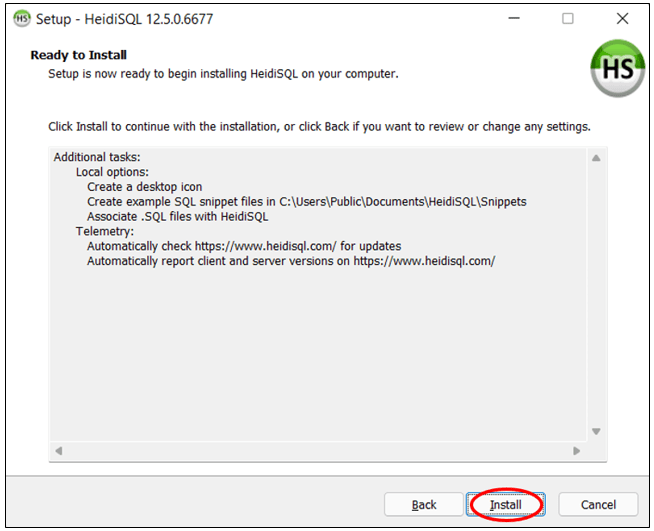Click the horizontal scrollbar track in summary
654x531 pixels.
tap(317, 451)
